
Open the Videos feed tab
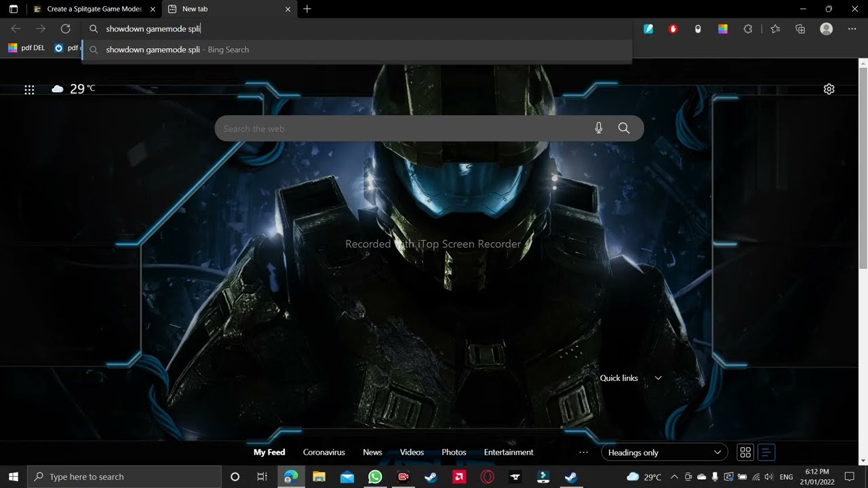[x=412, y=452]
